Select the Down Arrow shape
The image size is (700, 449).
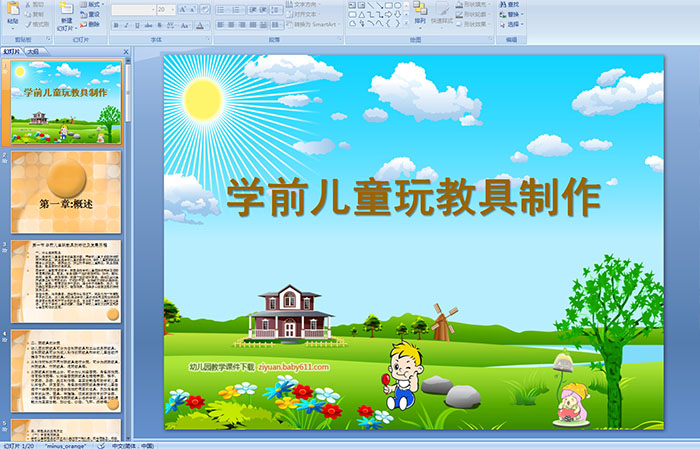pyautogui.click(x=398, y=15)
